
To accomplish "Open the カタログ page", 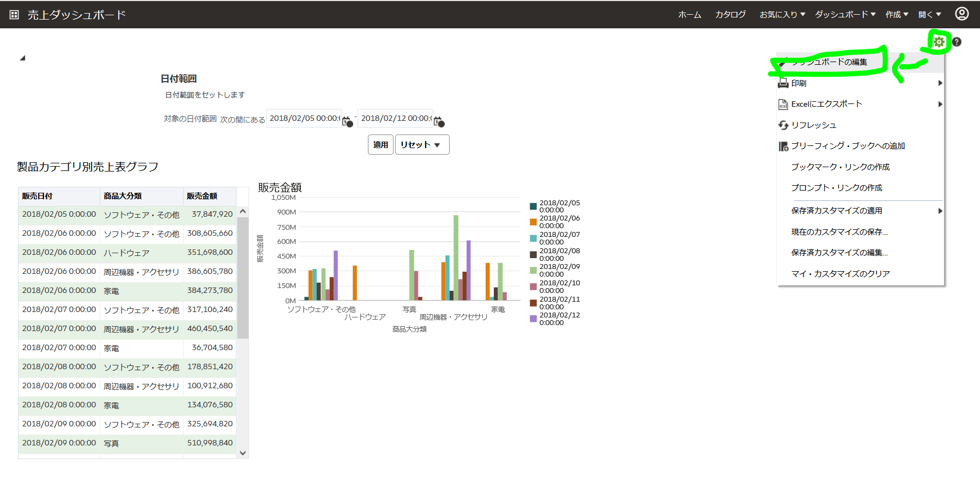I will click(730, 15).
